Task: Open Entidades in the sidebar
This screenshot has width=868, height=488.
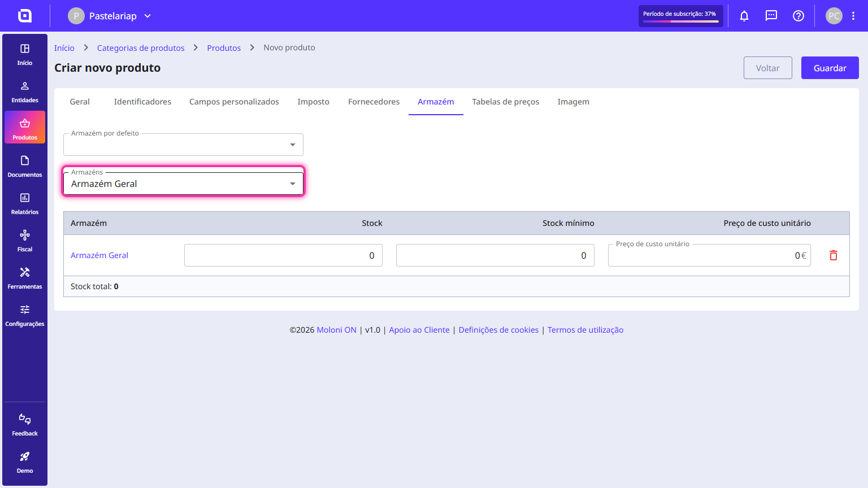Action: [25, 92]
